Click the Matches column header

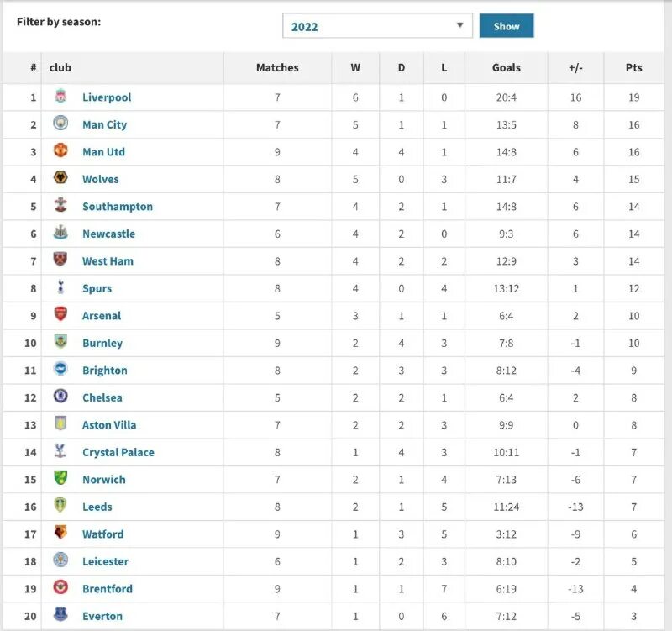277,67
